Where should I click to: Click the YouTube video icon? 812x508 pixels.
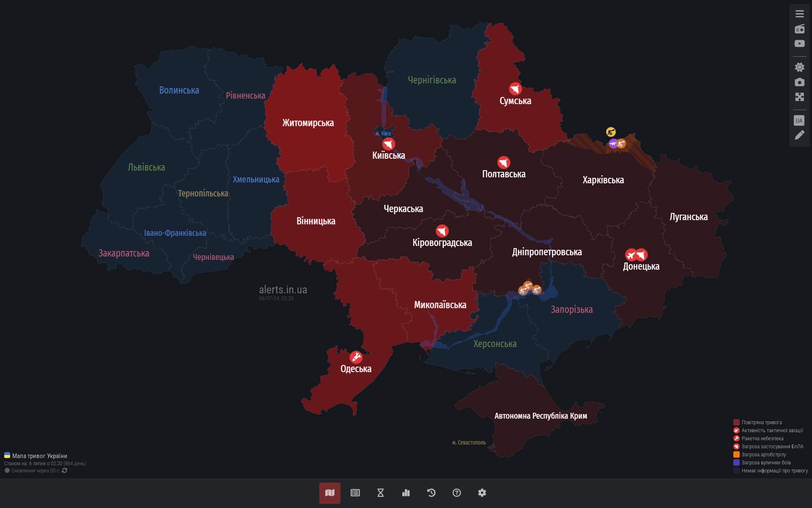pyautogui.click(x=799, y=44)
